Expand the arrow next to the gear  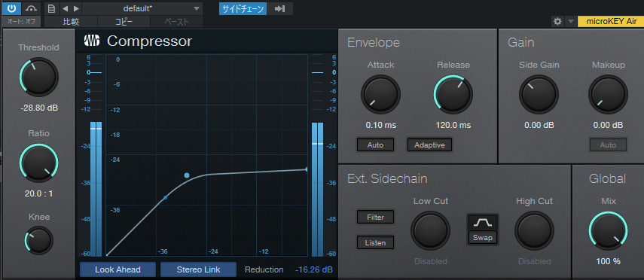click(570, 21)
